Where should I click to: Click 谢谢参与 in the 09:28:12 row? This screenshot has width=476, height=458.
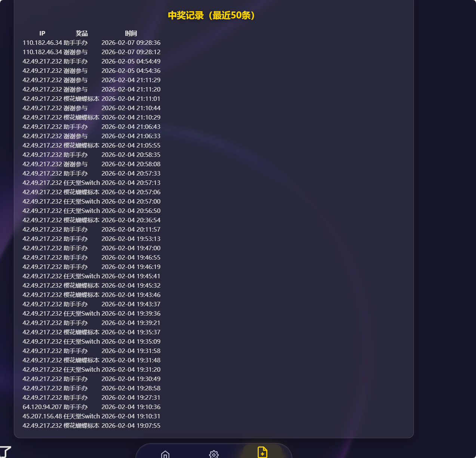(76, 52)
